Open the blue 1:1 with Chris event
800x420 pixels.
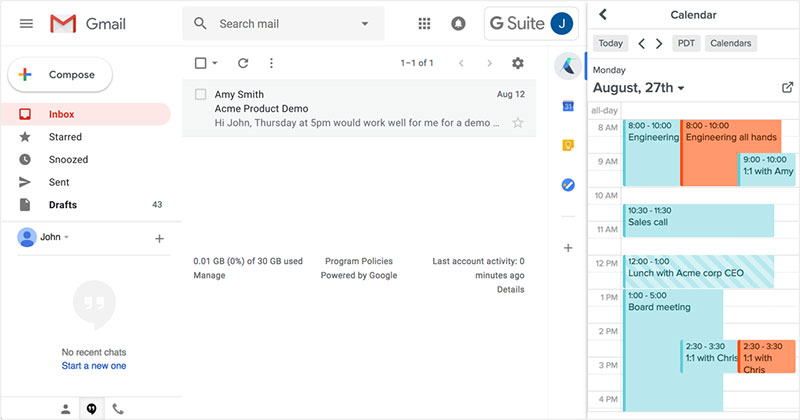(x=709, y=356)
